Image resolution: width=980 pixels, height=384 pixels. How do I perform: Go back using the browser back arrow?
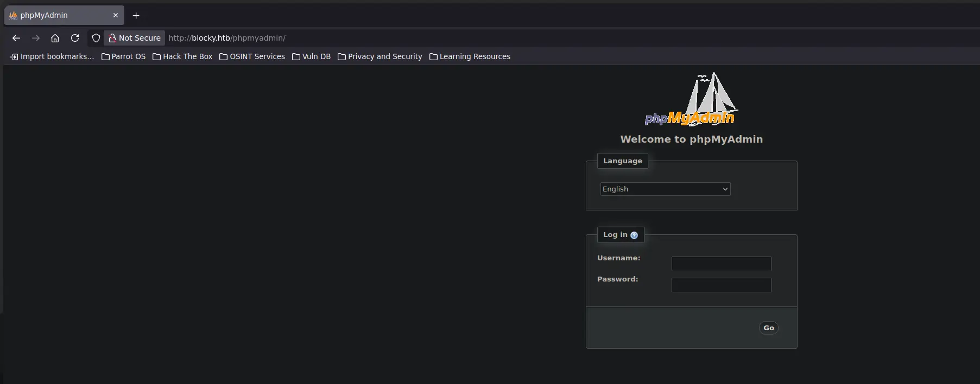[x=16, y=38]
